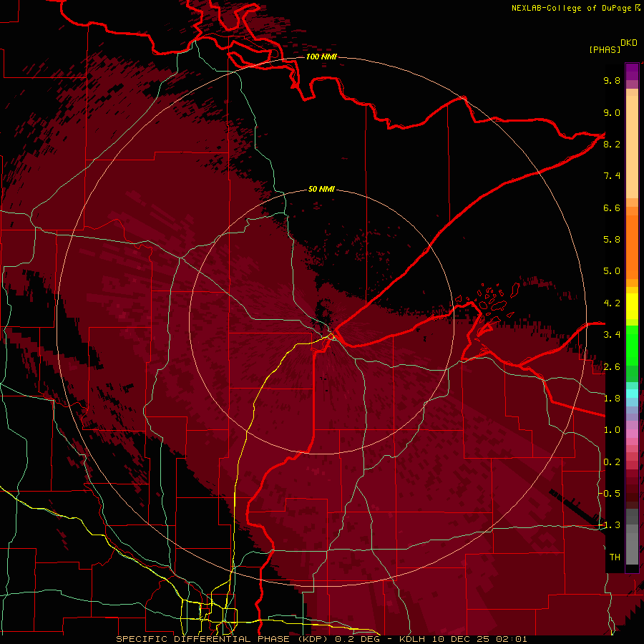Click the 50 NMI range ring label
The width and height of the screenshot is (644, 644).
pyautogui.click(x=321, y=189)
